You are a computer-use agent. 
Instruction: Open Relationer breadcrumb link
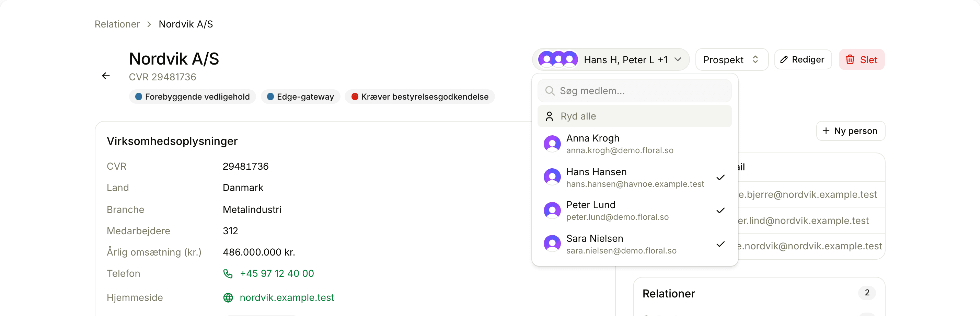pyautogui.click(x=117, y=24)
